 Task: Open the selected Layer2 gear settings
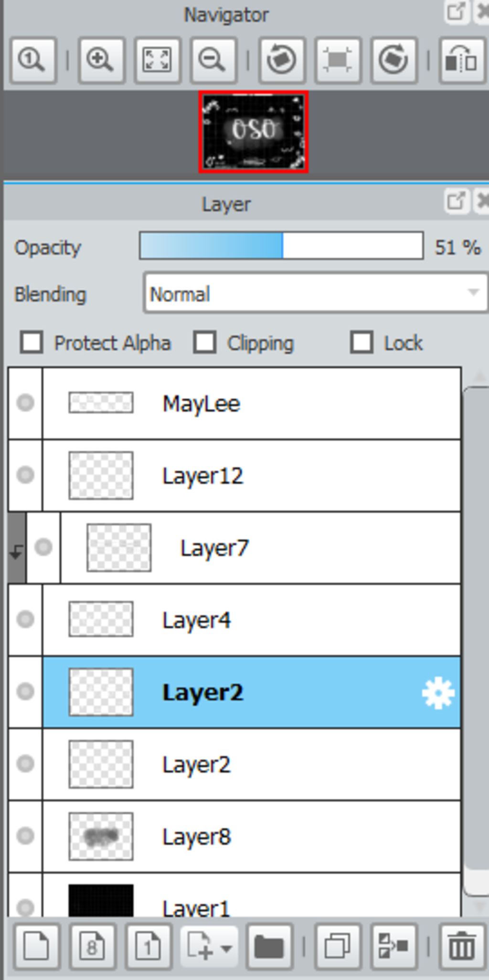(x=438, y=693)
